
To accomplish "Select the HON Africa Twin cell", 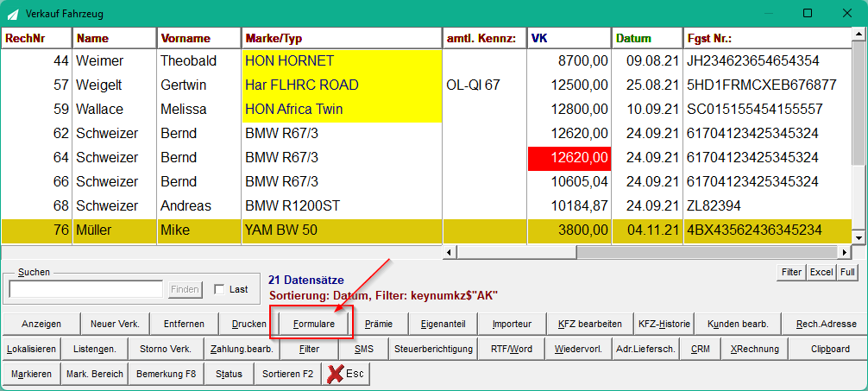I will point(342,110).
